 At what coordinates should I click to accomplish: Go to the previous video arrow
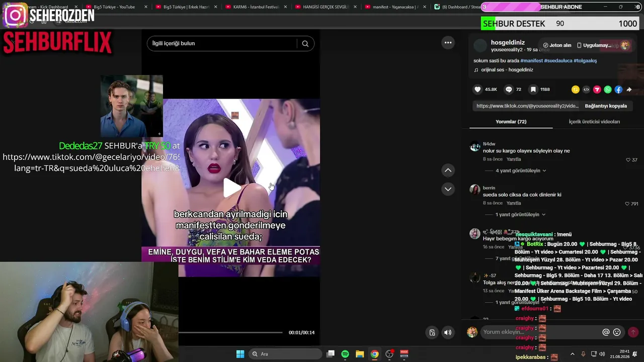point(448,170)
